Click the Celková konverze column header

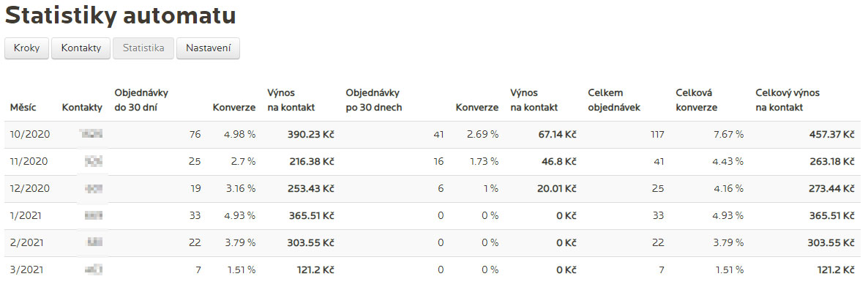coord(697,100)
